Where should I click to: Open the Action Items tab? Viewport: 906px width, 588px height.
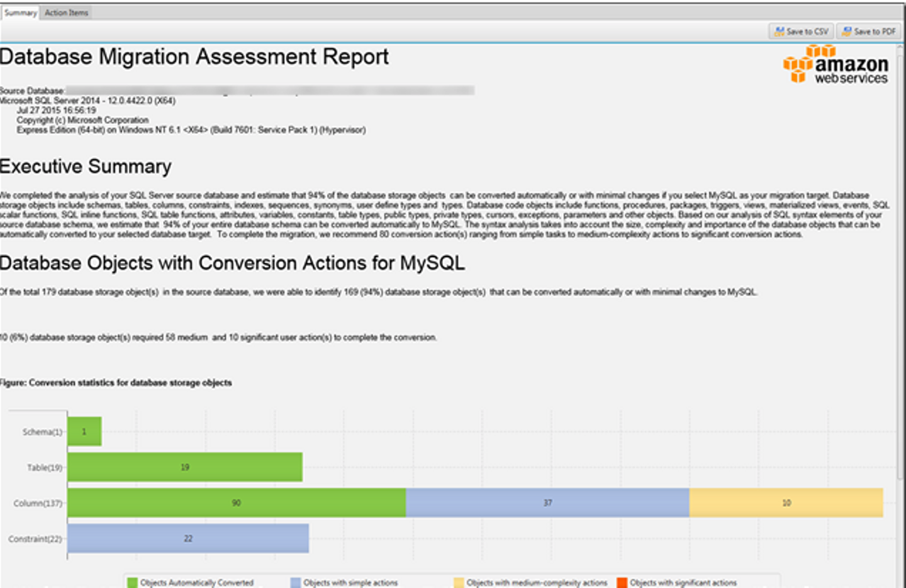pyautogui.click(x=67, y=13)
